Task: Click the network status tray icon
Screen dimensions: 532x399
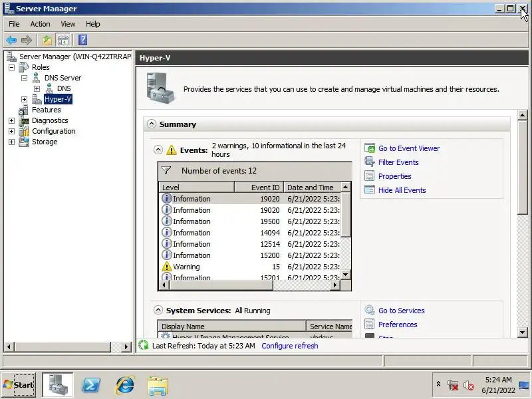Action: pyautogui.click(x=453, y=385)
